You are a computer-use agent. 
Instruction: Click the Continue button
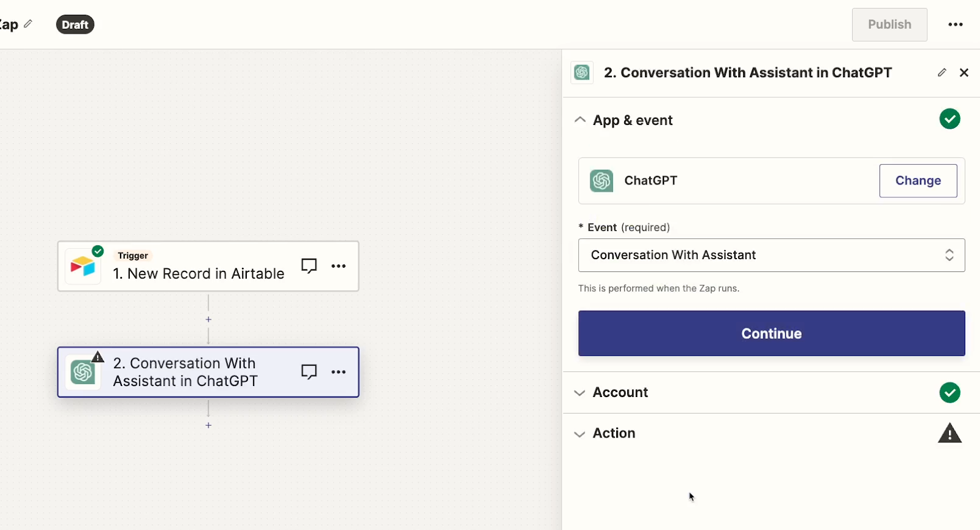tap(772, 333)
